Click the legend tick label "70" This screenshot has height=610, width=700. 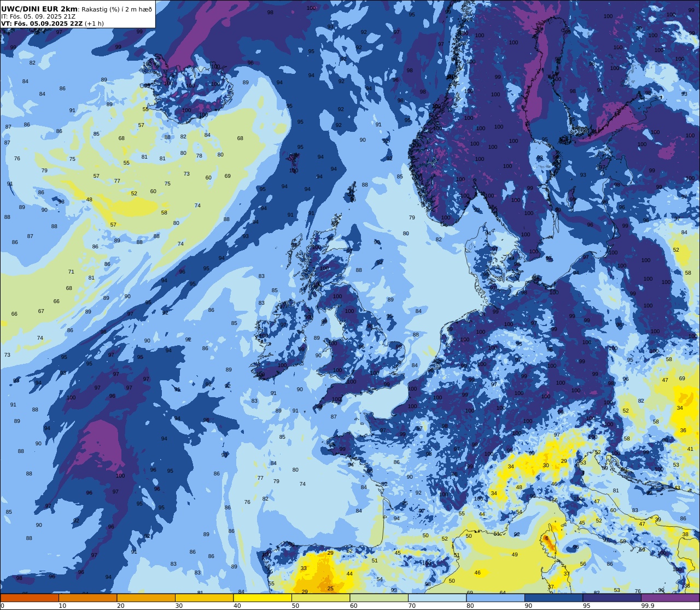click(x=412, y=606)
